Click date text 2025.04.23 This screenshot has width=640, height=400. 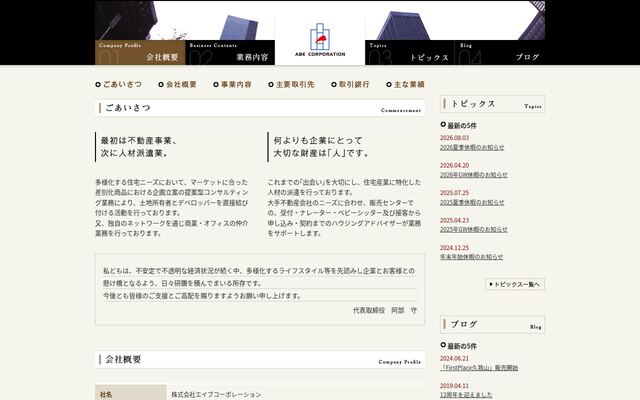click(454, 220)
